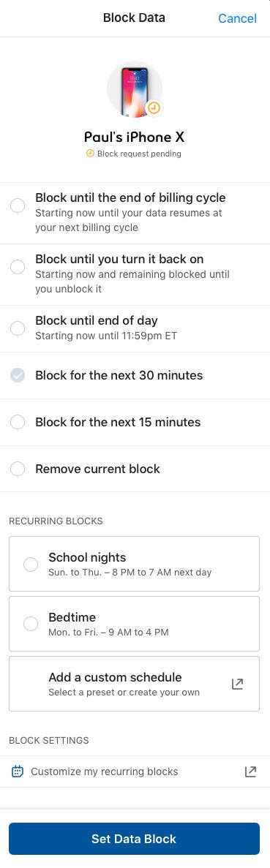Click the small clock icon beside Block request pending
Image resolution: width=270 pixels, height=868 pixels.
pos(91,154)
